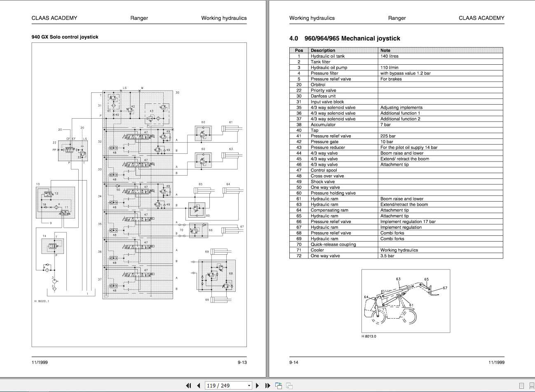The width and height of the screenshot is (535, 392).
Task: Open the page number dropdown list
Action: [249, 385]
